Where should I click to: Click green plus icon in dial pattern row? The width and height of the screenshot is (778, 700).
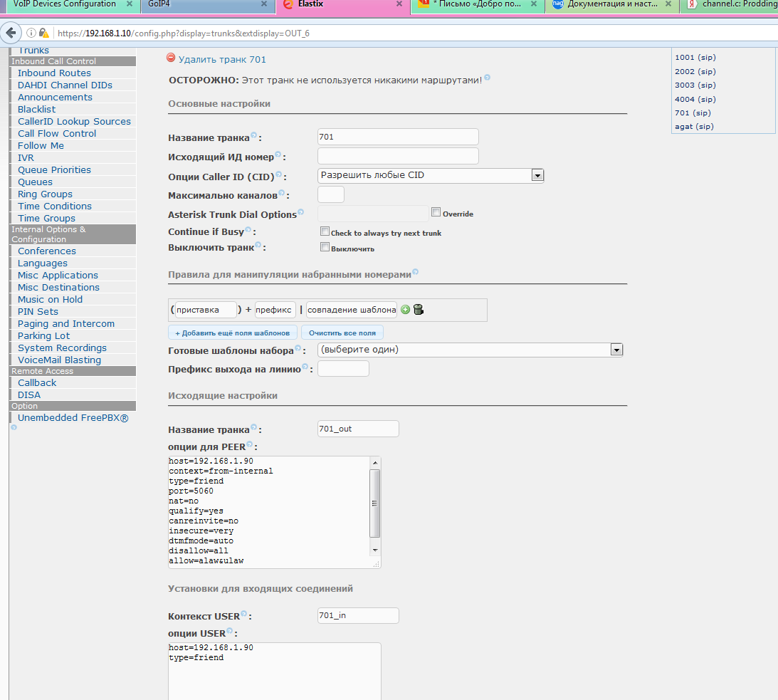405,310
